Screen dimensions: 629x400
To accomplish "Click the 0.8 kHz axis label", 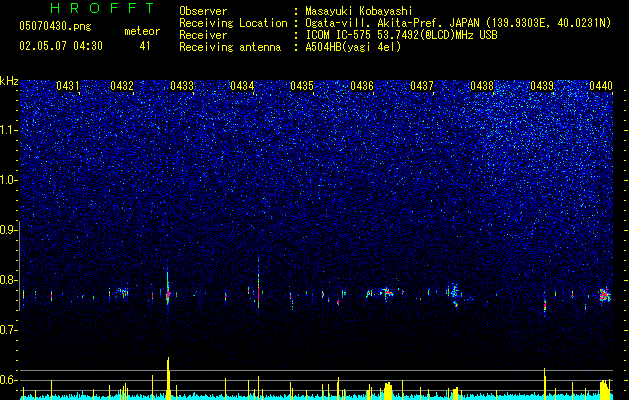I will (x=9, y=280).
